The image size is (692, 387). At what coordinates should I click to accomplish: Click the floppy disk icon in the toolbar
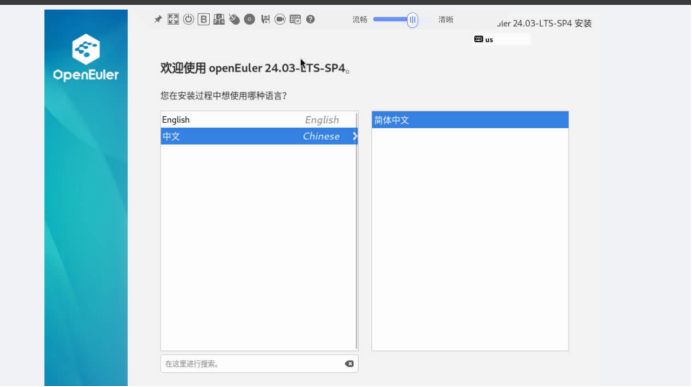tap(265, 19)
